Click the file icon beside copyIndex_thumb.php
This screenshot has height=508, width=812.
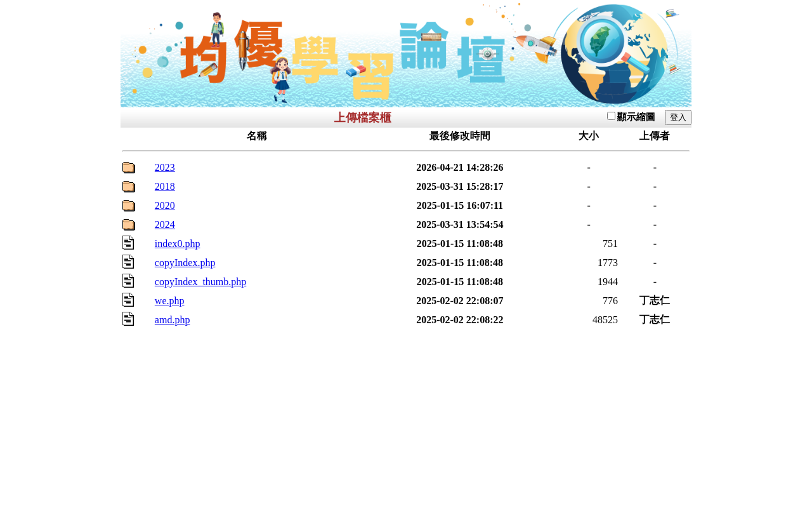point(128,281)
